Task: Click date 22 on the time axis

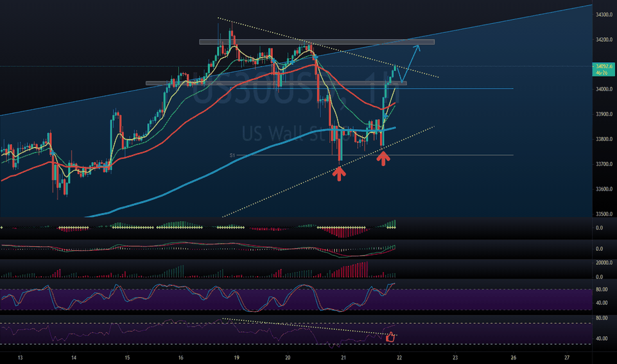Action: pyautogui.click(x=399, y=357)
